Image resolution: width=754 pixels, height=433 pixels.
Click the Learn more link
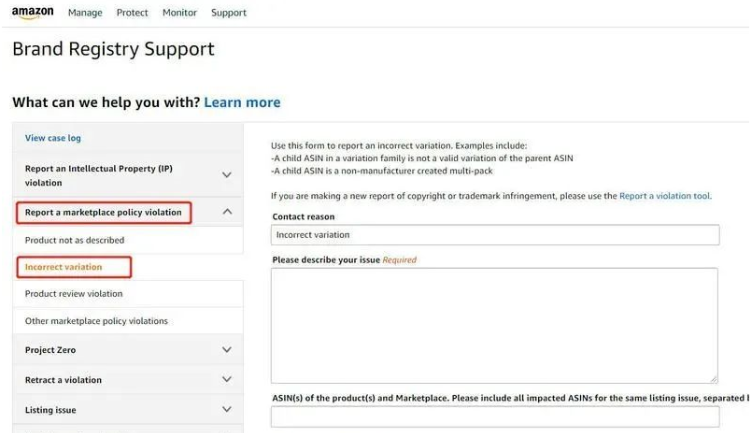[242, 102]
